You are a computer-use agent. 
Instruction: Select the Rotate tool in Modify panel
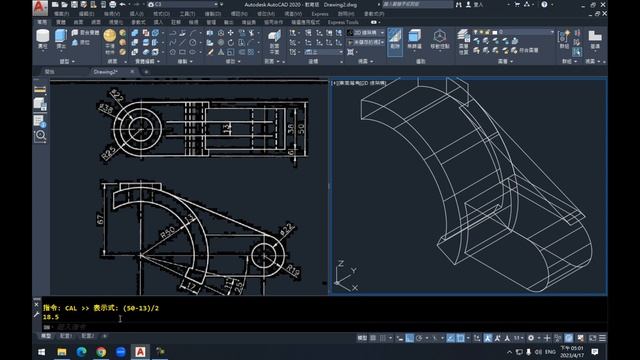pyautogui.click(x=231, y=42)
